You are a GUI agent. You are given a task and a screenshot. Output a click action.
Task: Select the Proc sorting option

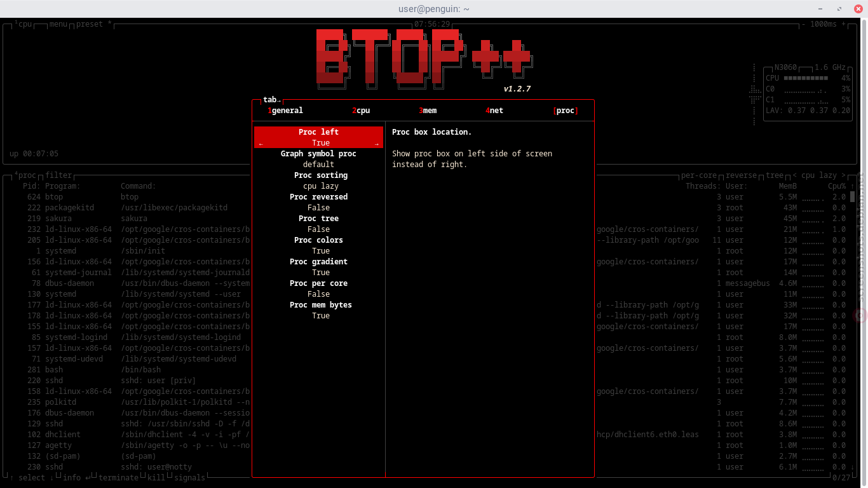point(318,180)
